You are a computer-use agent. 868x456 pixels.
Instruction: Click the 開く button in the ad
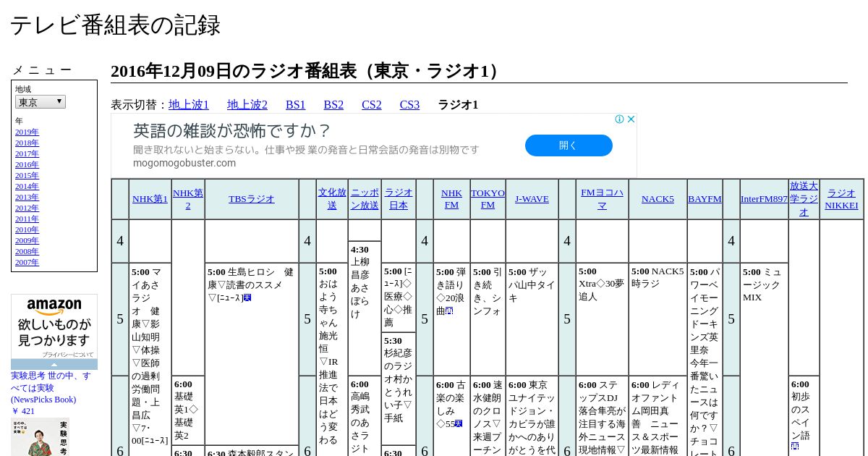(569, 145)
